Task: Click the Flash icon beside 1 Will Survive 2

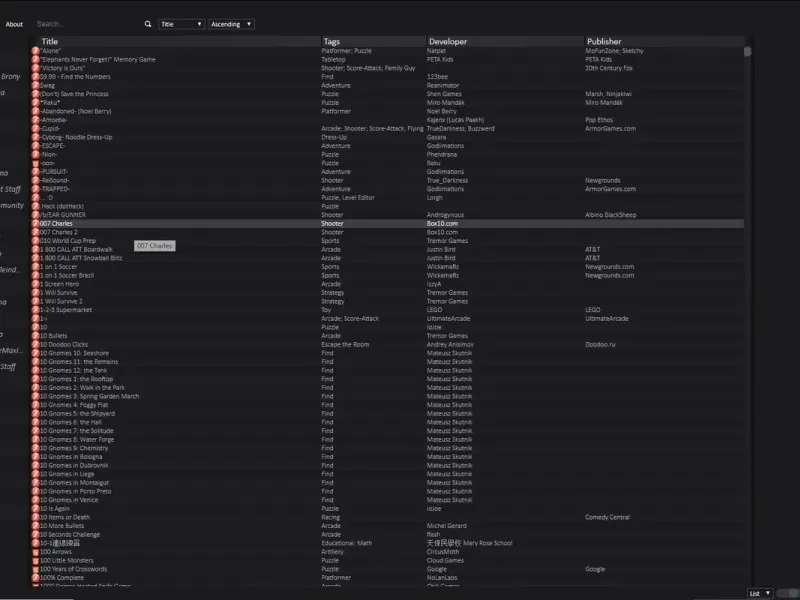Action: [36, 302]
